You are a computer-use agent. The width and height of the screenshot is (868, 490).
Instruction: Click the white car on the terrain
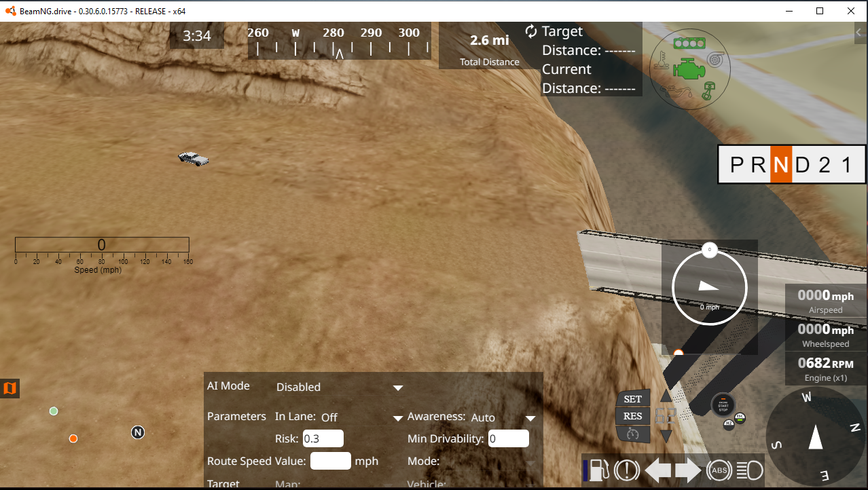pos(194,159)
